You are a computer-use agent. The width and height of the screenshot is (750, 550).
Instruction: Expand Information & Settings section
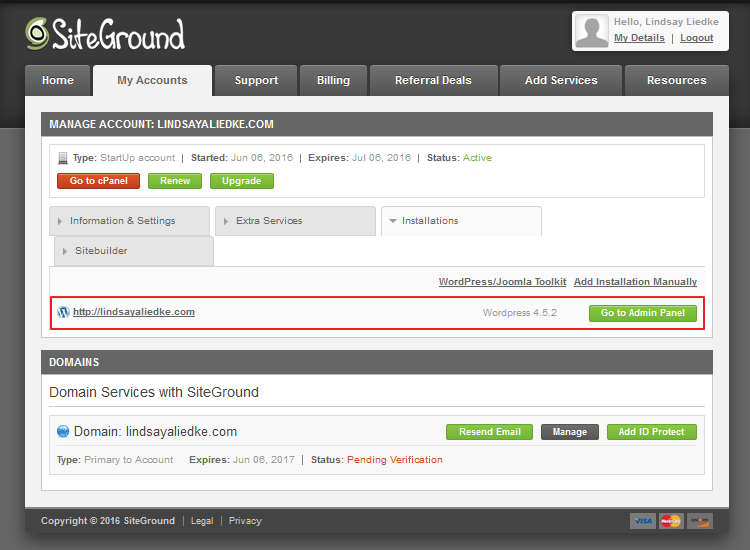129,221
